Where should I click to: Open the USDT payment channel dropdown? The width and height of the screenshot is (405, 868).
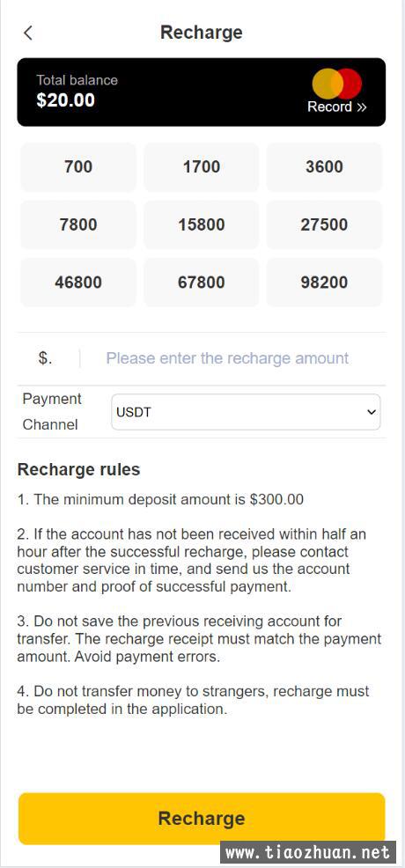tap(246, 412)
